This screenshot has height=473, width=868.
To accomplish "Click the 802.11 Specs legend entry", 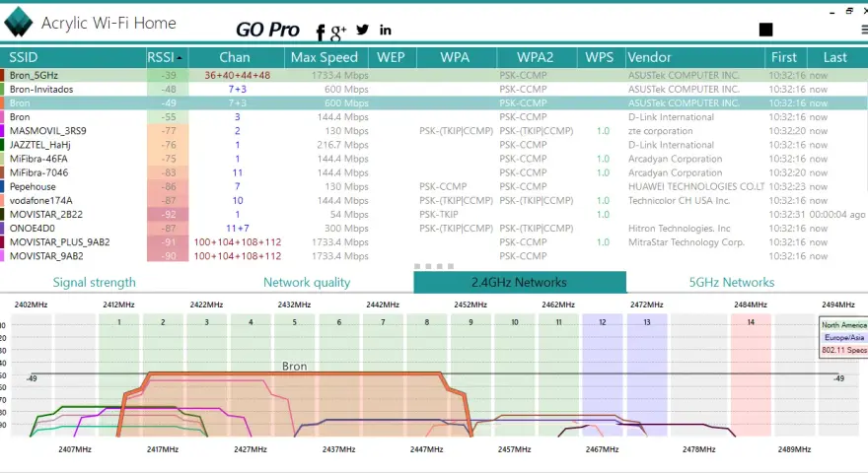I will pos(843,350).
